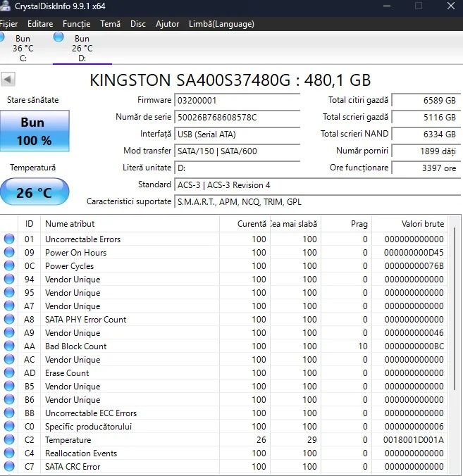
Task: Open the Temă menu
Action: pyautogui.click(x=110, y=24)
